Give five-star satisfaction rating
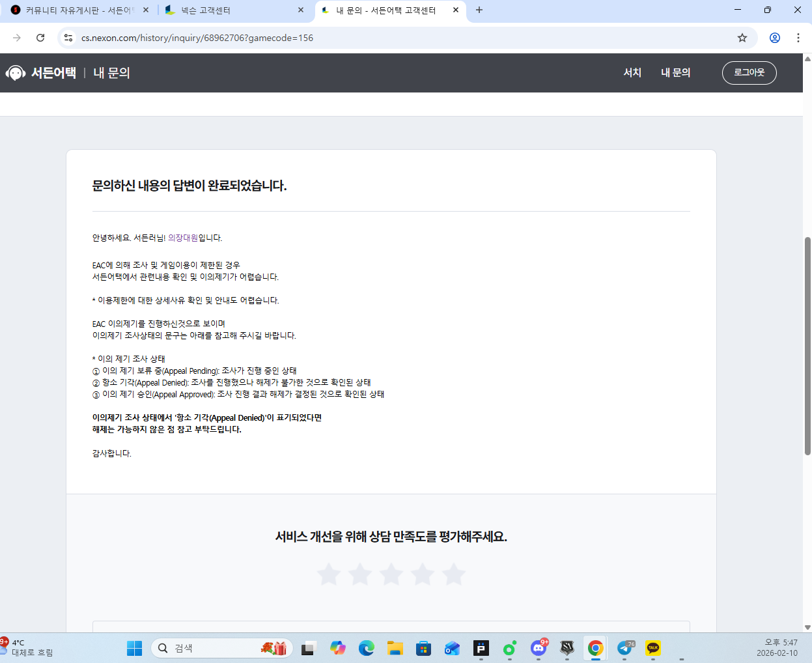Viewport: 812px width, 663px height. tap(454, 574)
